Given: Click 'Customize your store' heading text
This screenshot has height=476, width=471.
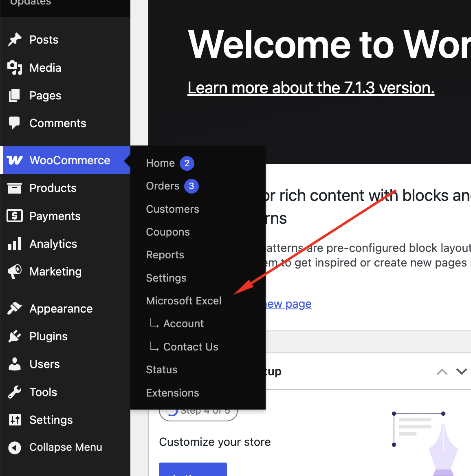Looking at the screenshot, I should (x=215, y=442).
